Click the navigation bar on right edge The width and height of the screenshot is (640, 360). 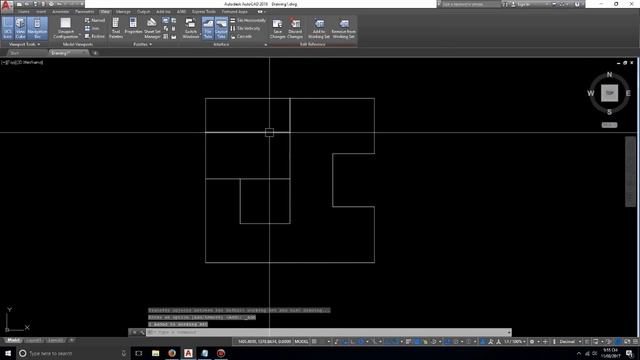630,171
